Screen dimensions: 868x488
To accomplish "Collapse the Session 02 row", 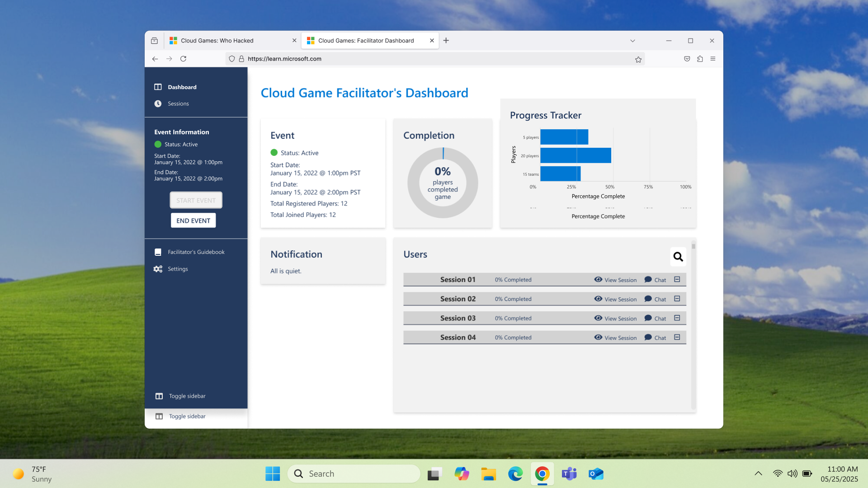I will coord(677,299).
